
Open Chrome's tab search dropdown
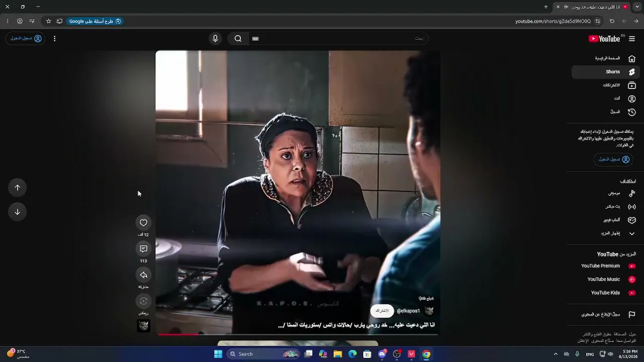click(636, 7)
